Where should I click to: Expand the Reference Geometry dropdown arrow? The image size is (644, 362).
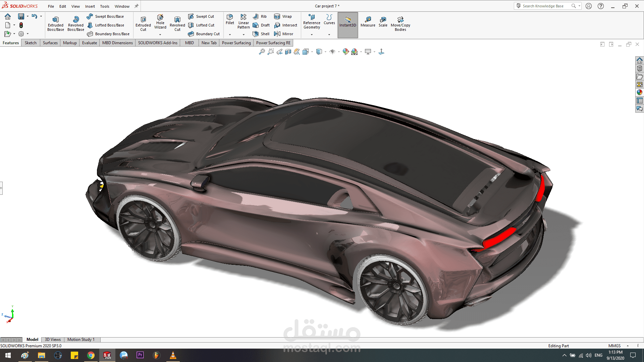tap(312, 35)
